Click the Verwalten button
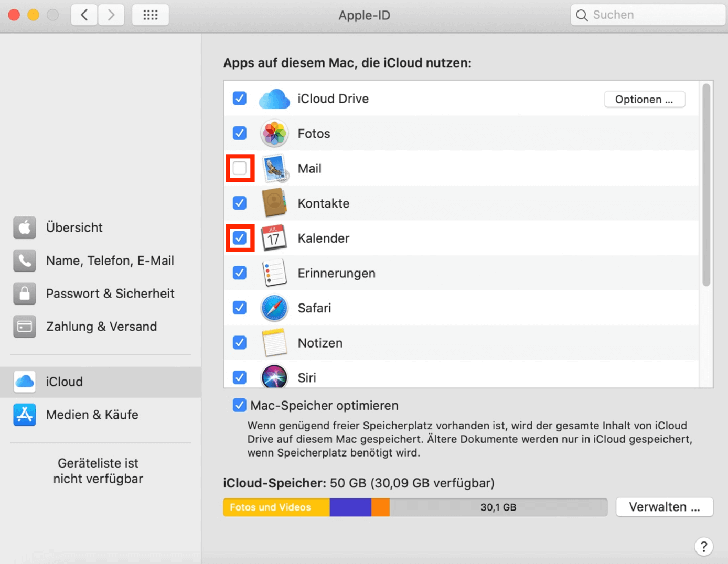Screen dimensions: 728x564 click(x=665, y=507)
